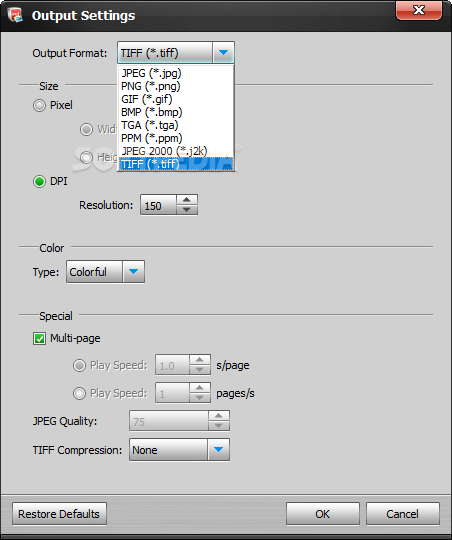Choose PPM (*.ppm) from the format list
The height and width of the screenshot is (540, 452).
click(176, 138)
